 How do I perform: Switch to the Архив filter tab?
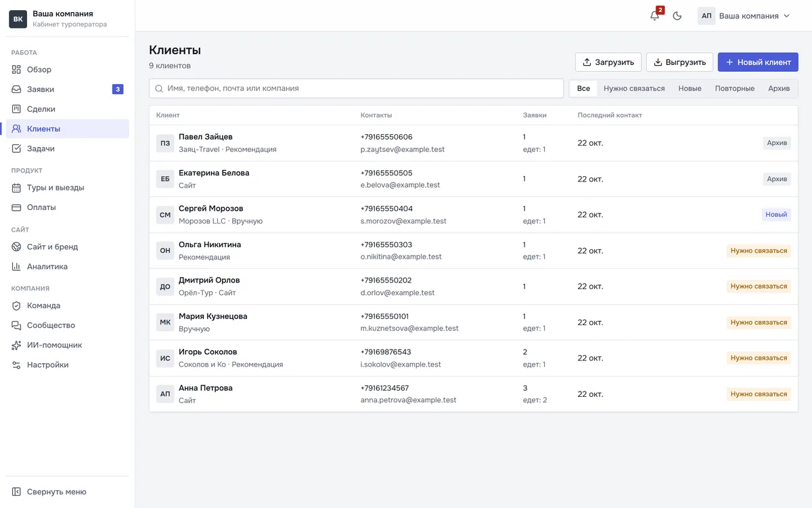[779, 89]
